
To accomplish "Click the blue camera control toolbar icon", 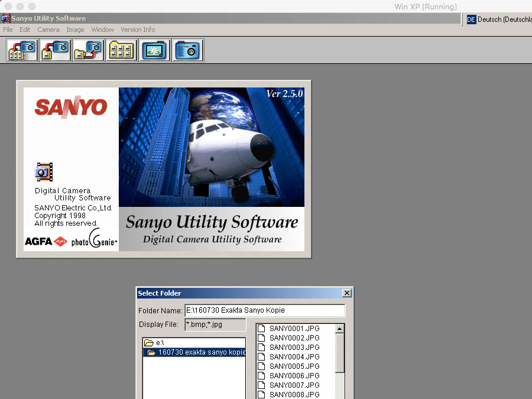I will (x=188, y=50).
